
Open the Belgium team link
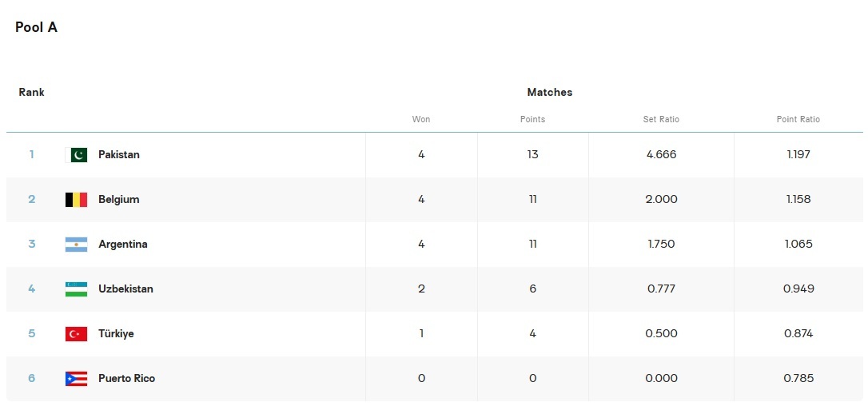pos(118,200)
